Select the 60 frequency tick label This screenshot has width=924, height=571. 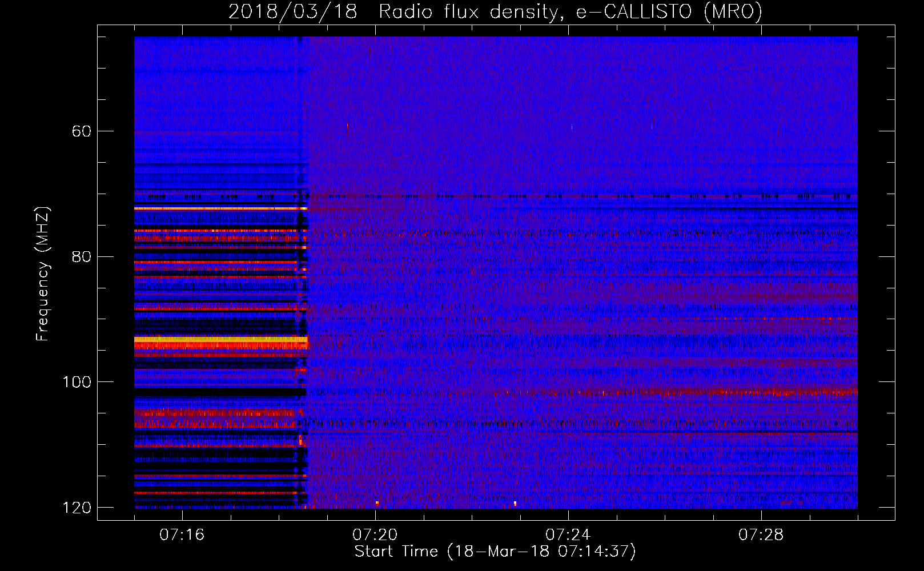81,131
